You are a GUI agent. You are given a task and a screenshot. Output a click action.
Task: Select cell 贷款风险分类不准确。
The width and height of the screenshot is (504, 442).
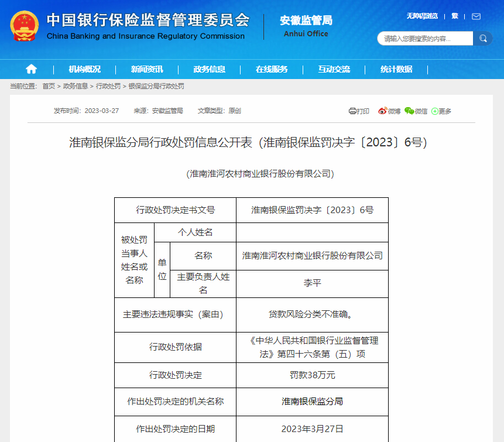(x=312, y=315)
